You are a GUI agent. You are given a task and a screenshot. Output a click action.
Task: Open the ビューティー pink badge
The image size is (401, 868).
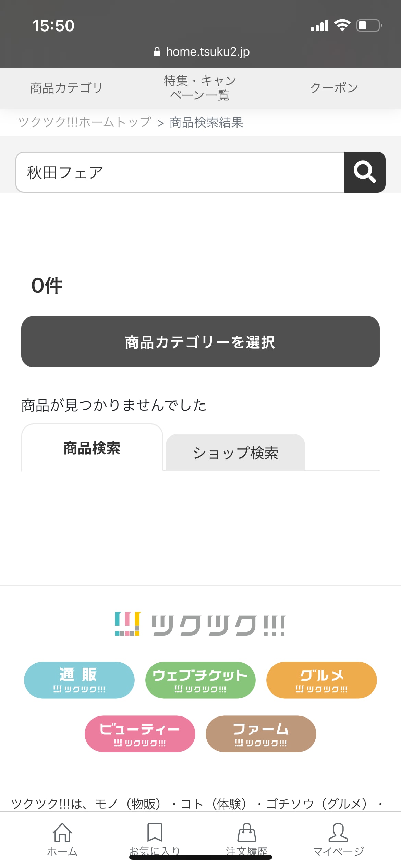pyautogui.click(x=140, y=734)
